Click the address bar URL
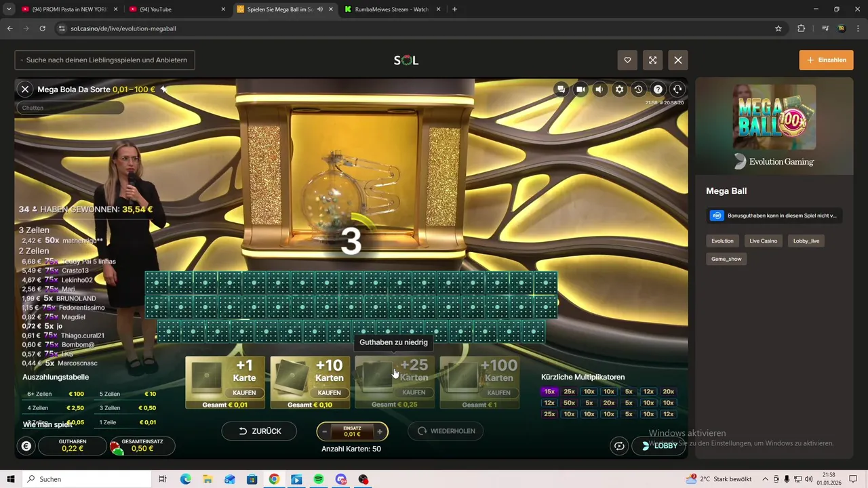 point(123,28)
